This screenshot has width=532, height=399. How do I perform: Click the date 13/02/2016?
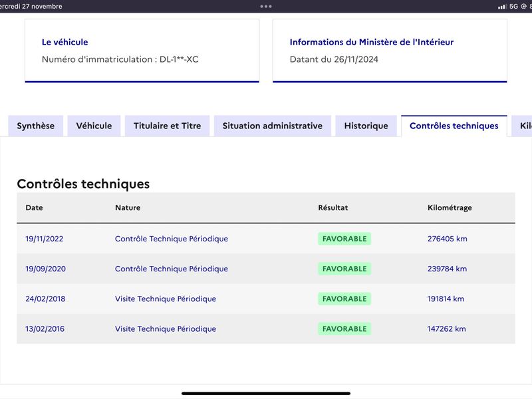click(x=45, y=329)
